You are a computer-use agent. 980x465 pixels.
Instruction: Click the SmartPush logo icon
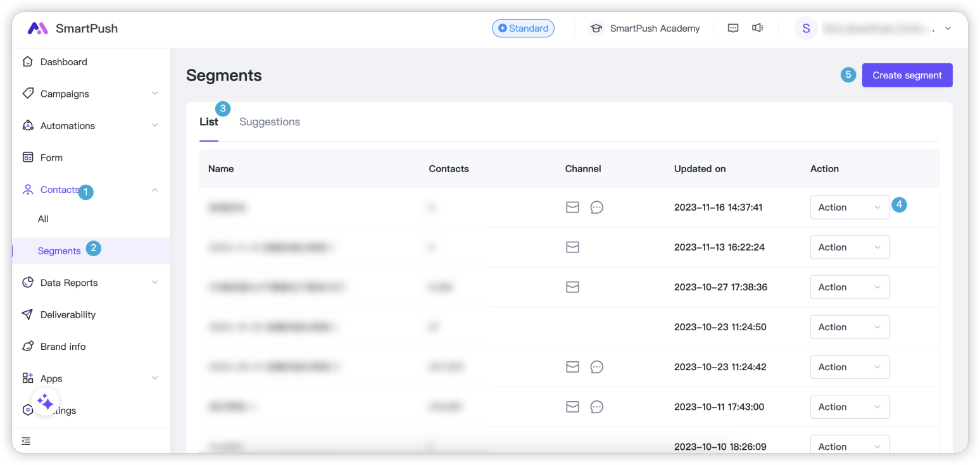38,28
